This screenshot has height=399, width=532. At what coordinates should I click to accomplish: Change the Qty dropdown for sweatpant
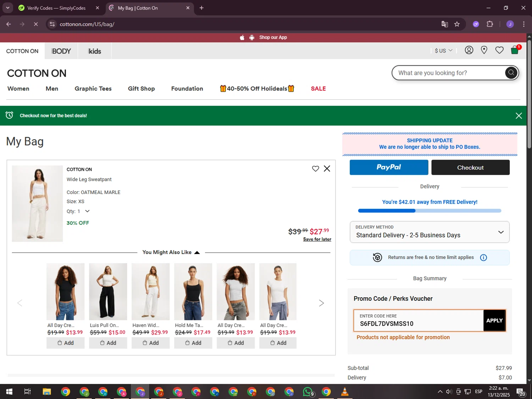tap(84, 211)
